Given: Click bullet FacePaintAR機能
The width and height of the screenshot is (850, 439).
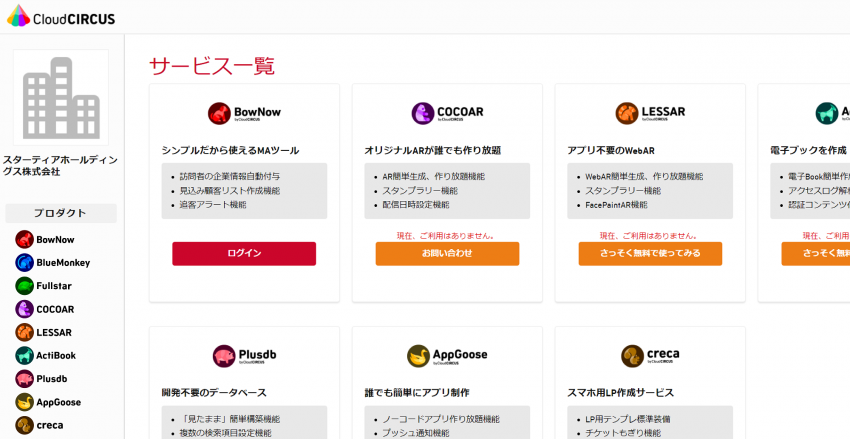Looking at the screenshot, I should pyautogui.click(x=616, y=205).
